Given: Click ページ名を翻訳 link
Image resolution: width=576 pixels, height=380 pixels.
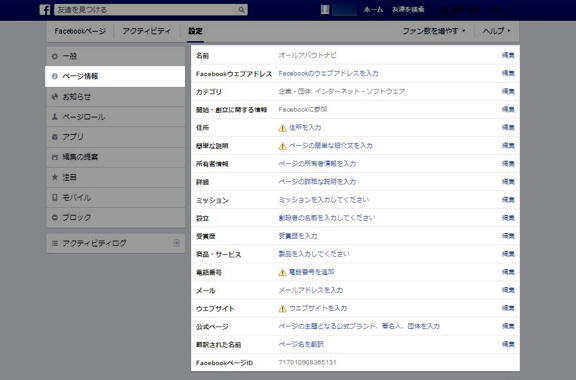Looking at the screenshot, I should (x=301, y=344).
